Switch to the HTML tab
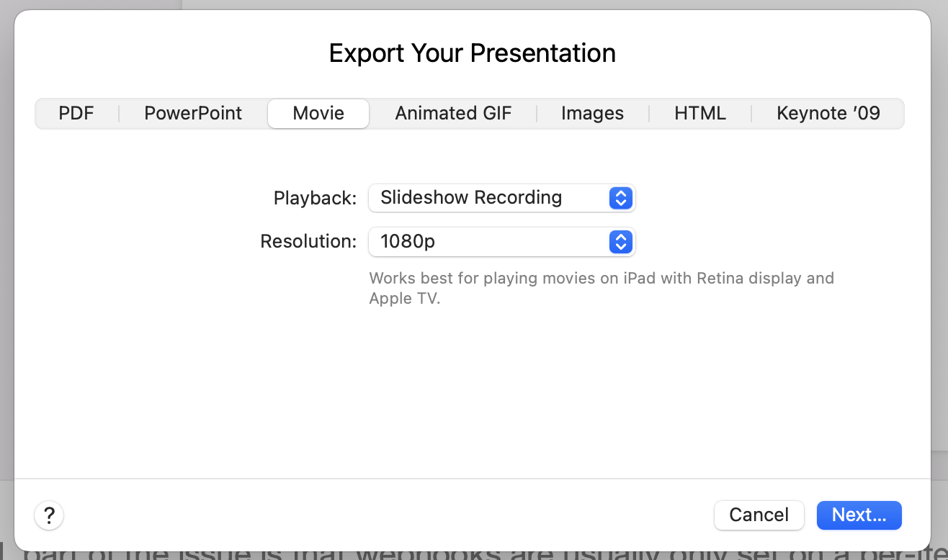This screenshot has width=948, height=560. click(699, 113)
